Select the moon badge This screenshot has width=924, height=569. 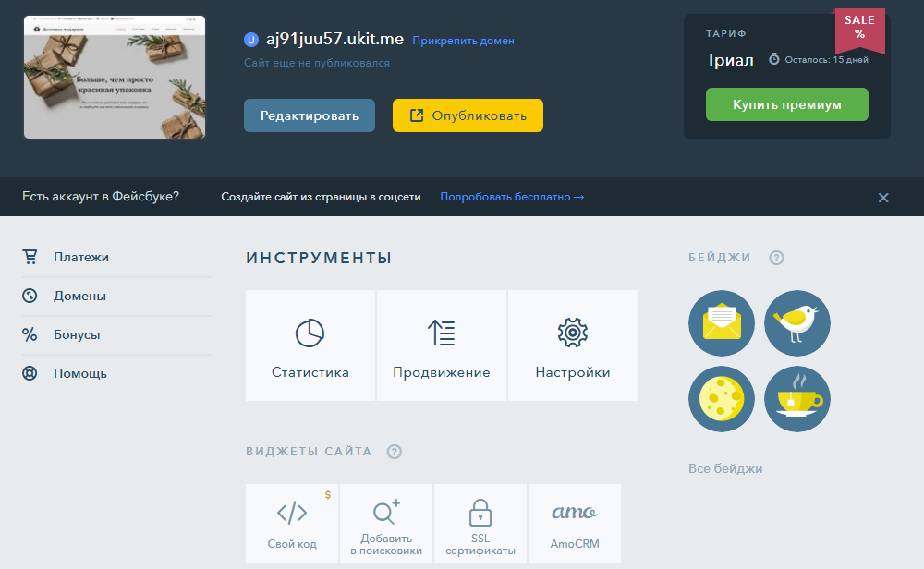pos(722,399)
